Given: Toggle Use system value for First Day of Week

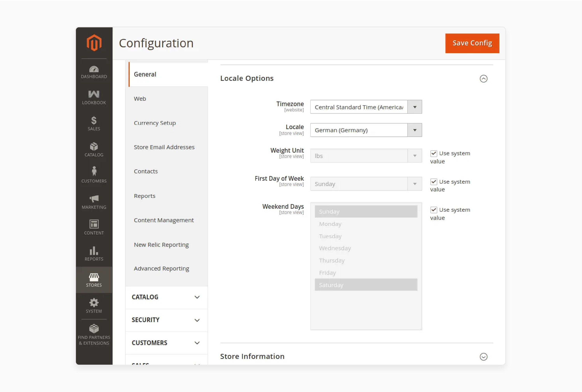Looking at the screenshot, I should point(433,181).
